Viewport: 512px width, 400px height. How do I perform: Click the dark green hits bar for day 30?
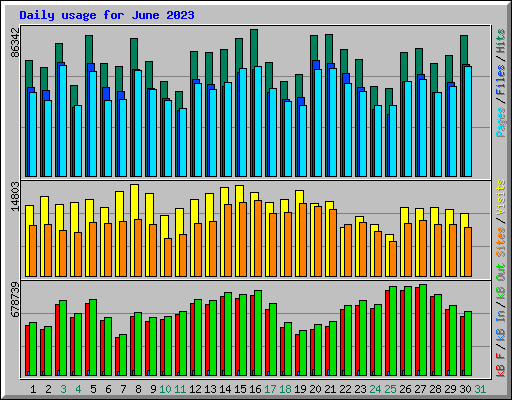click(x=464, y=49)
